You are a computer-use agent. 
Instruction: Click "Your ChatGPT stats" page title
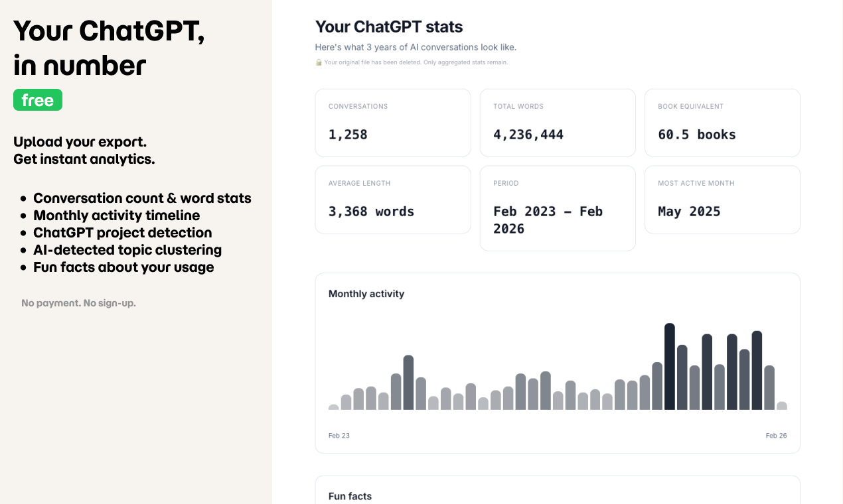[389, 27]
